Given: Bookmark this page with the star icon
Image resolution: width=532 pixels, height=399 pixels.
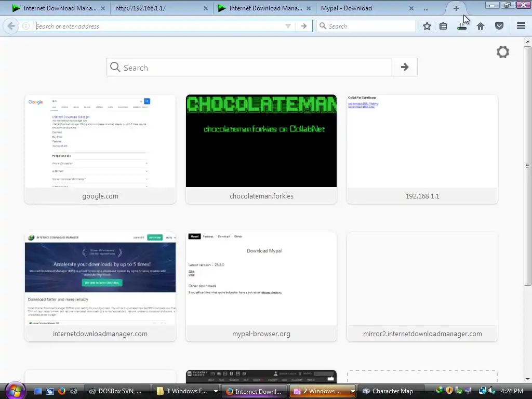Looking at the screenshot, I should click(427, 26).
